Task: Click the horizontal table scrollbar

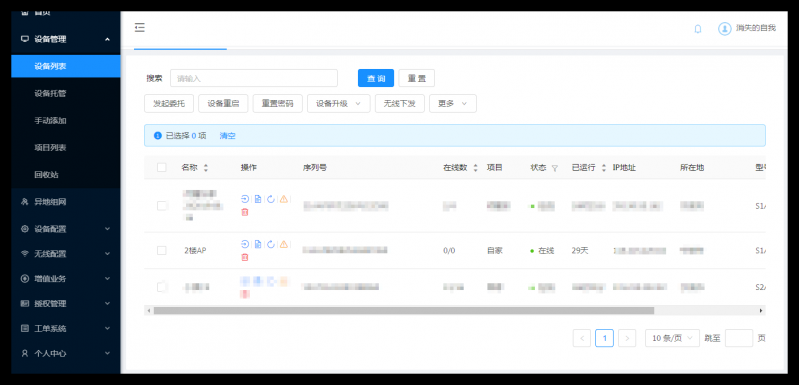Action: 404,310
